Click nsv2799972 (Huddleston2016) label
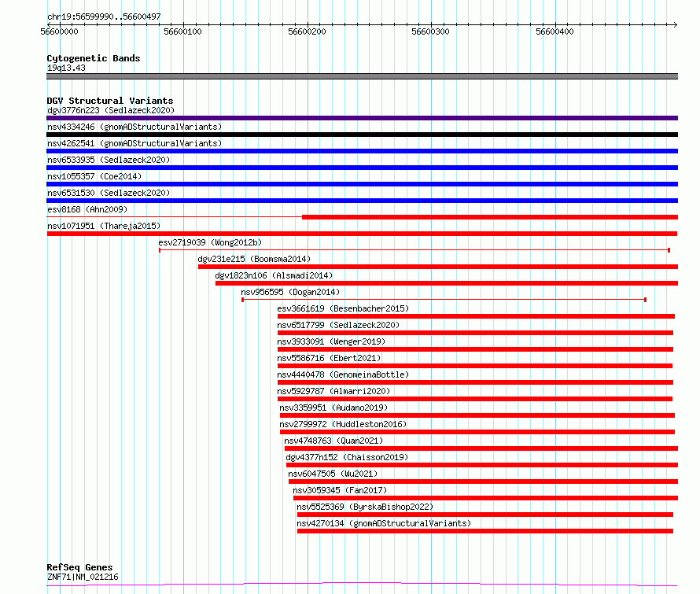The image size is (700, 594). click(x=343, y=424)
